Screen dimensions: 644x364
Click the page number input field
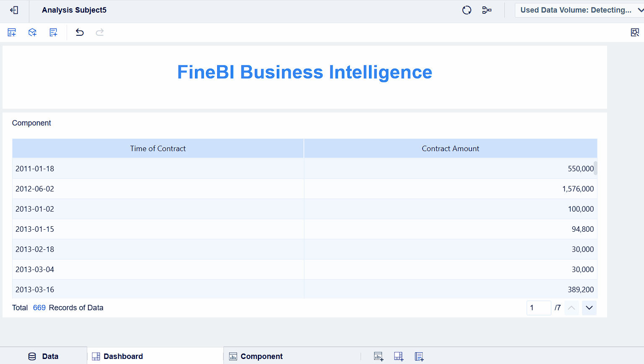(539, 308)
